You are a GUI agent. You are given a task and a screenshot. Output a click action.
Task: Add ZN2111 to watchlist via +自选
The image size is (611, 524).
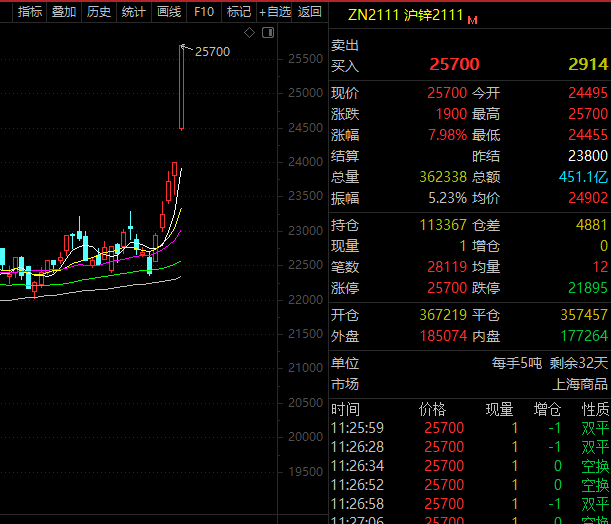[274, 12]
